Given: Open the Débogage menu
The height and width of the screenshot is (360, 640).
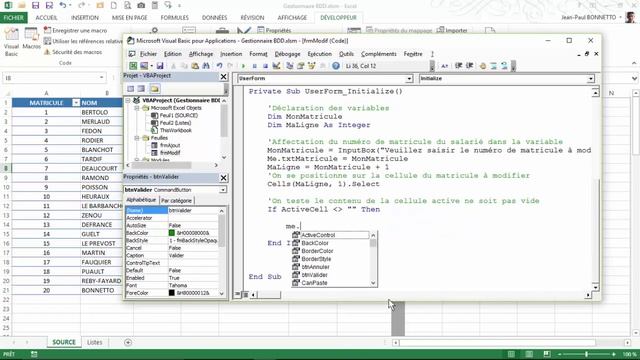Looking at the screenshot, I should (287, 54).
